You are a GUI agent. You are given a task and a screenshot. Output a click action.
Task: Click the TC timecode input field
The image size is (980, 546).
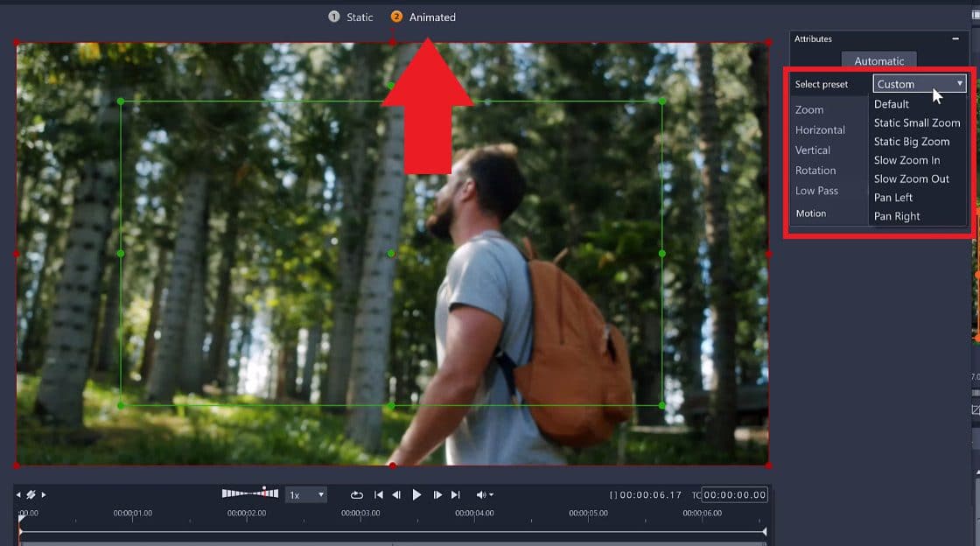point(735,494)
